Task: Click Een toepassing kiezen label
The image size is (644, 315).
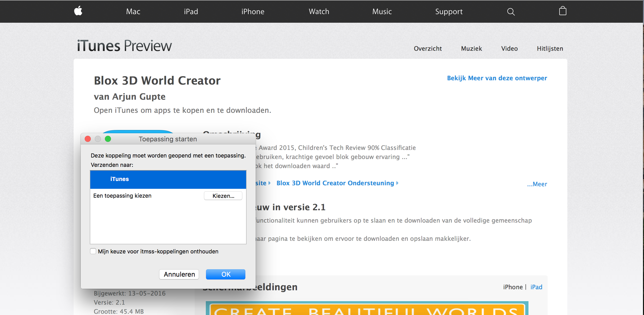Action: tap(122, 196)
